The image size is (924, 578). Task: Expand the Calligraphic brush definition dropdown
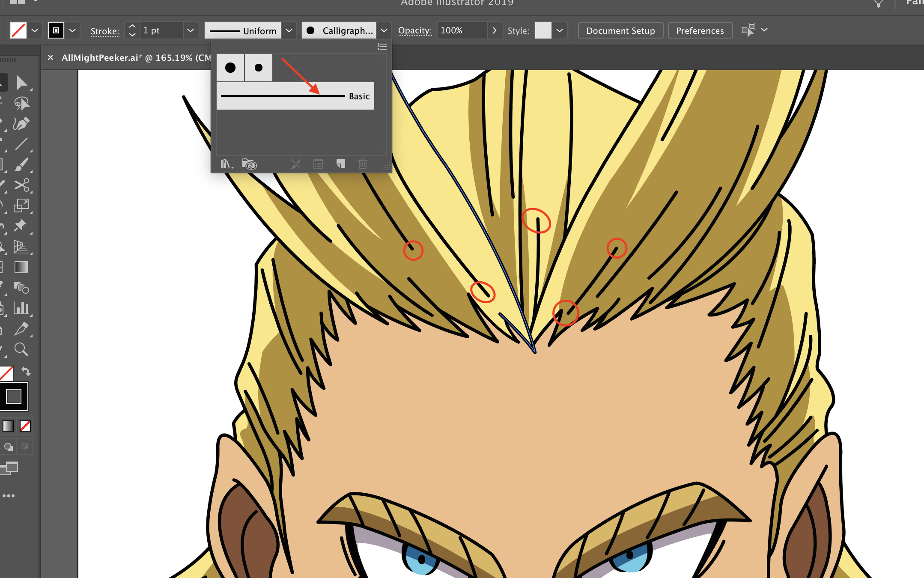click(x=384, y=30)
